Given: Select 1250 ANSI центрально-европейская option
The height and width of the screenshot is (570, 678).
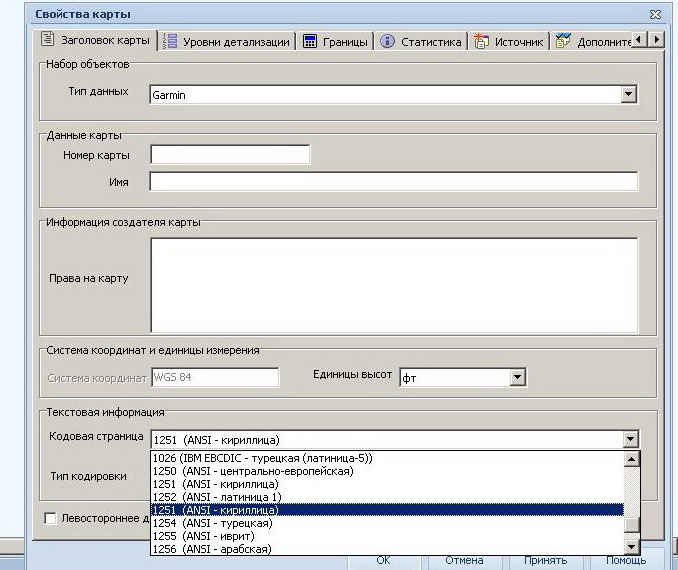Looking at the screenshot, I should coord(267,471).
